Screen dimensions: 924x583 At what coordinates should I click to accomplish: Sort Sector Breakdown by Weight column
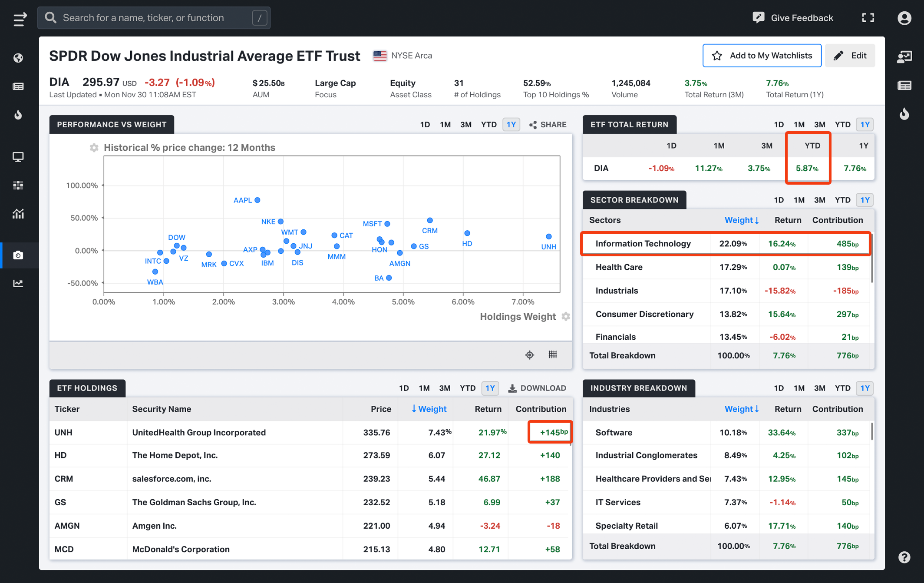742,220
